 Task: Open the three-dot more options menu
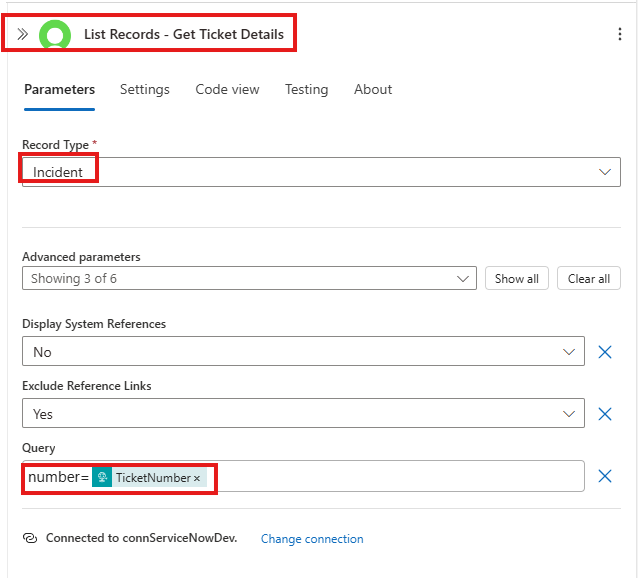(x=620, y=34)
